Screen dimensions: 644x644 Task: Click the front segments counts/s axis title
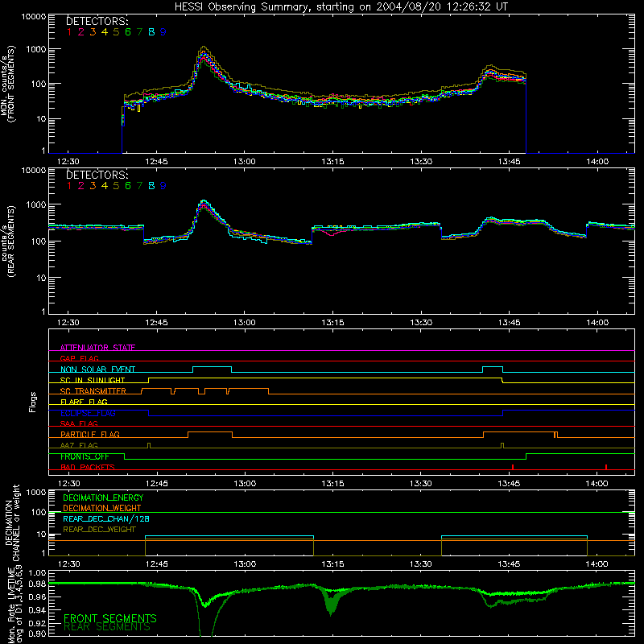coord(7,85)
